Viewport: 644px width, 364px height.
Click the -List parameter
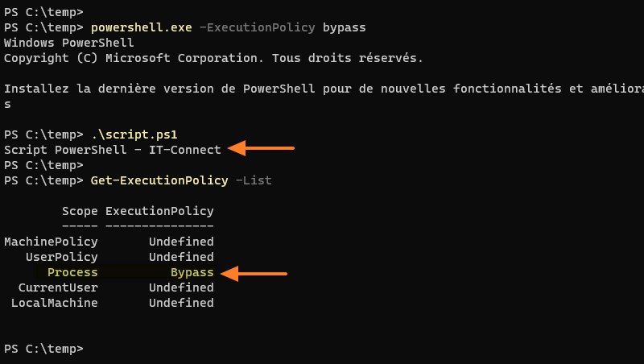coord(254,180)
